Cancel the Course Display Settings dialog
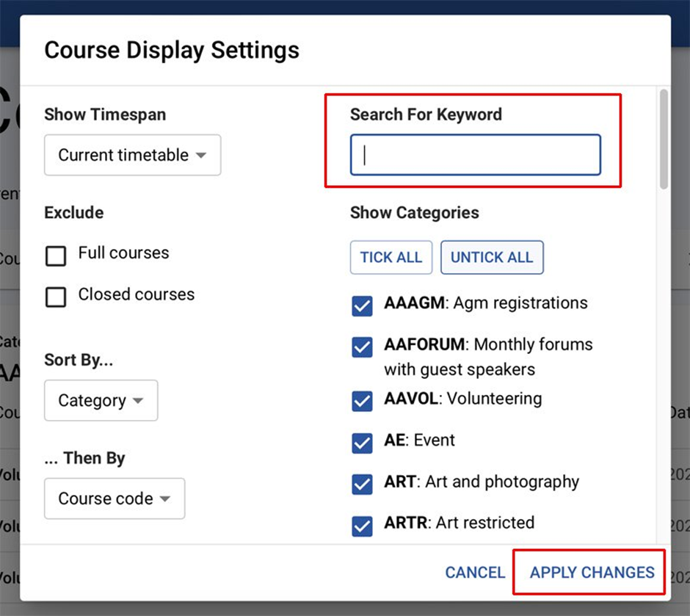The width and height of the screenshot is (690, 616). click(475, 573)
